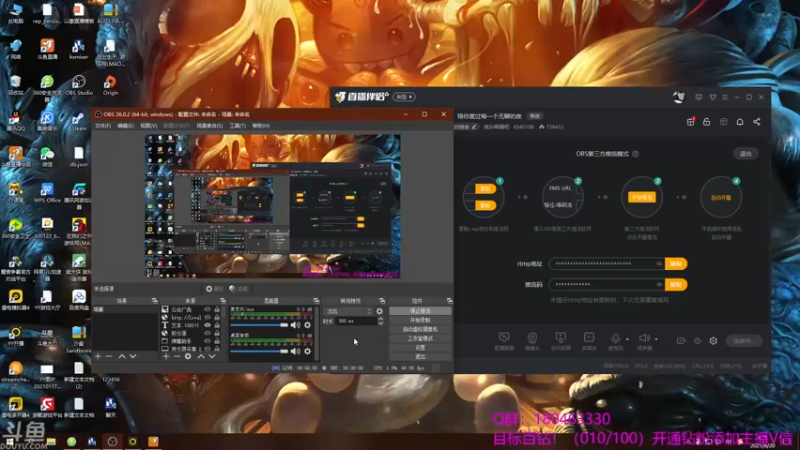The height and width of the screenshot is (450, 800).
Task: Select the screen capture icon in bottom toolbar
Action: (x=504, y=338)
